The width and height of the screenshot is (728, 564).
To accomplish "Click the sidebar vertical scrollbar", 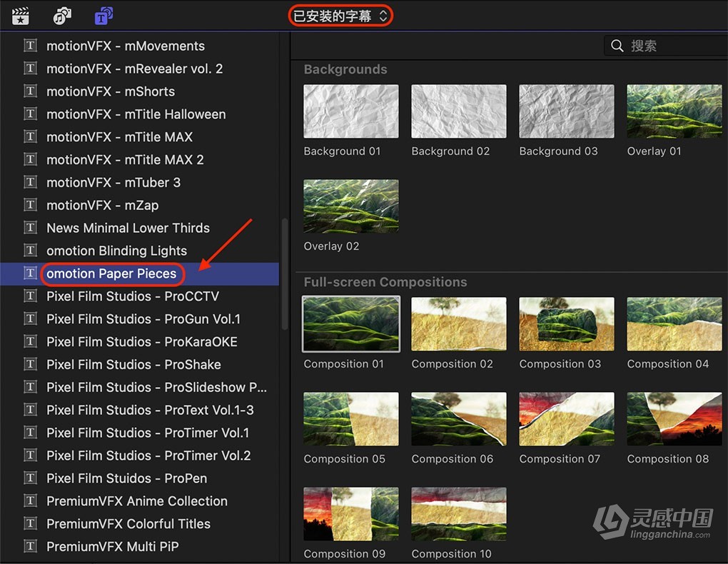I will point(285,274).
